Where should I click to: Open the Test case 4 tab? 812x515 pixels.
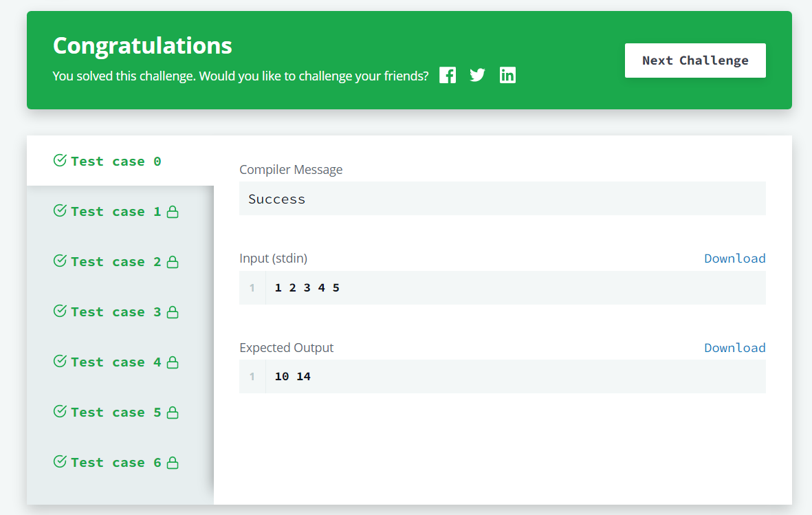(x=120, y=362)
